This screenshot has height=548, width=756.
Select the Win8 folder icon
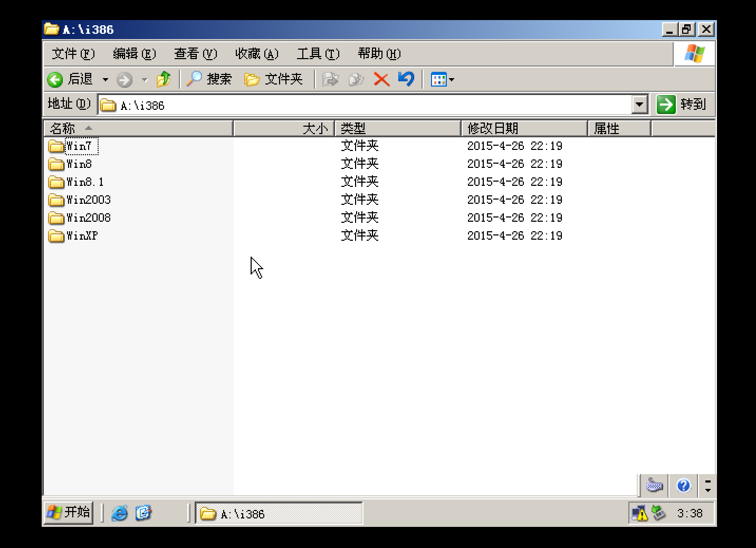pyautogui.click(x=56, y=164)
